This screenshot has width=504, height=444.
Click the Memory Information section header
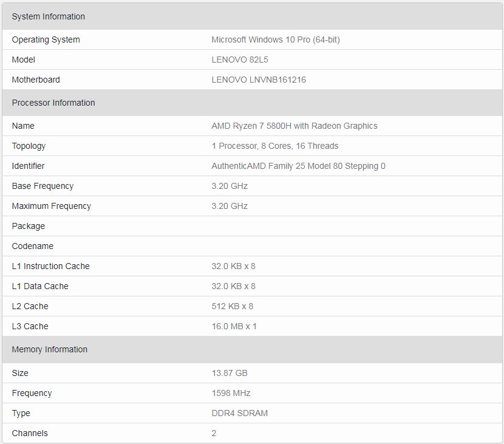coord(253,349)
